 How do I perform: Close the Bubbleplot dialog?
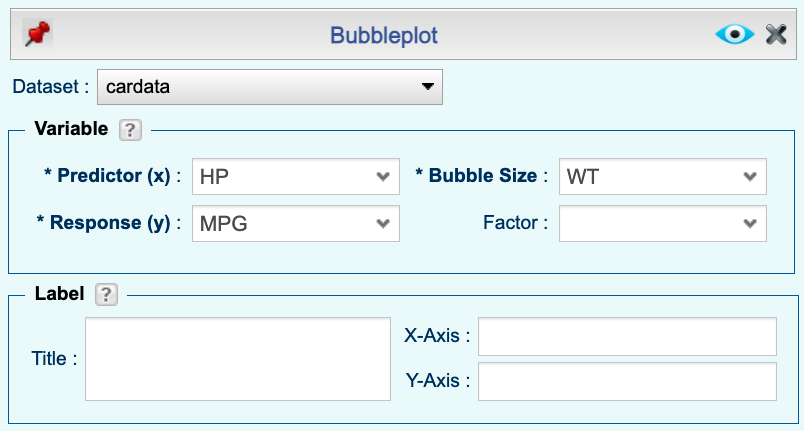pyautogui.click(x=777, y=35)
